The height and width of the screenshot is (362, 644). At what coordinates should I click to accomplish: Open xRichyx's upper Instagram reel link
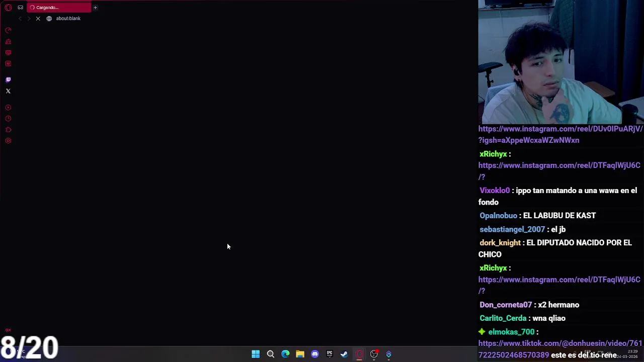[559, 171]
